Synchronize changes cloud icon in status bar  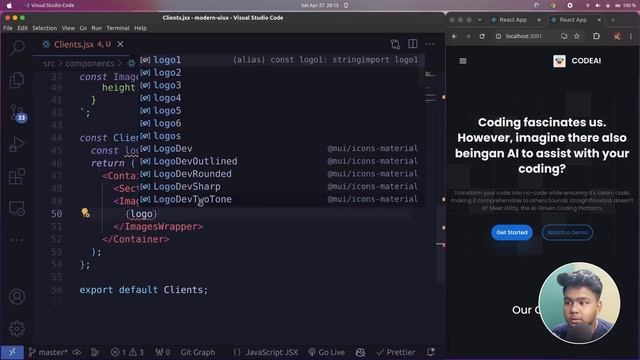[77, 352]
